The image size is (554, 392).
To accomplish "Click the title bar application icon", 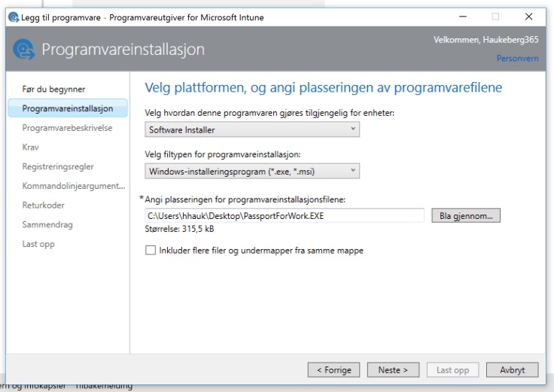I will pos(13,17).
